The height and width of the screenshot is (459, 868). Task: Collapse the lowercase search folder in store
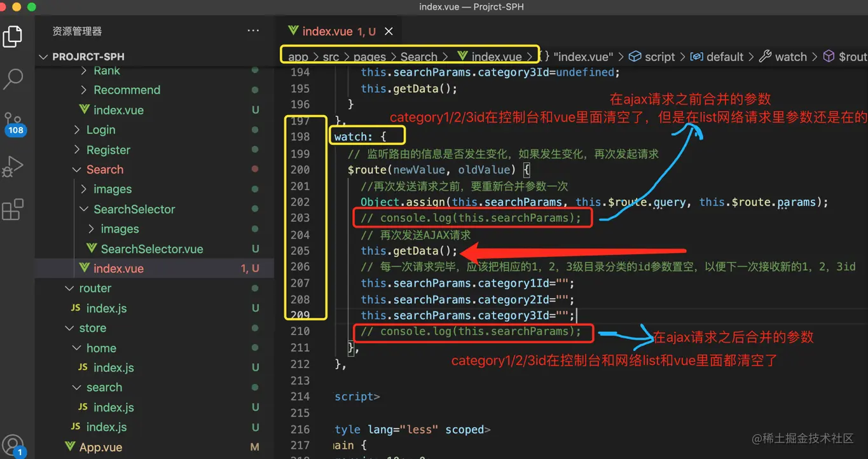77,388
